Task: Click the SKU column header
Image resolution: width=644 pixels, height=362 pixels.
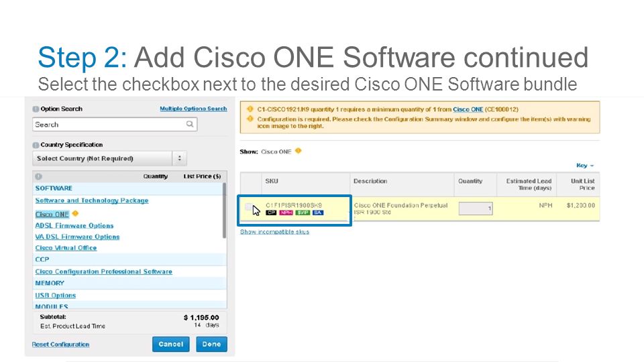Action: click(x=272, y=181)
